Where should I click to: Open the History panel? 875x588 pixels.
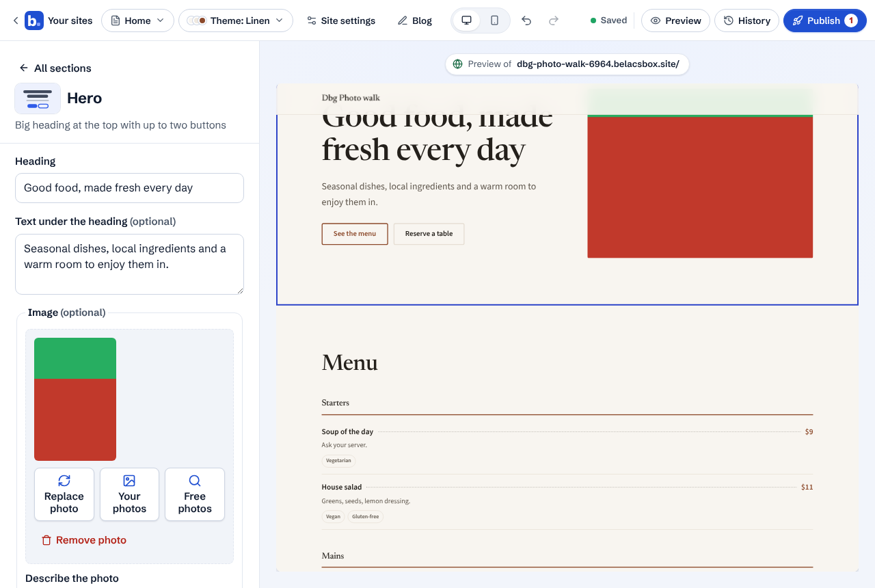pyautogui.click(x=746, y=21)
